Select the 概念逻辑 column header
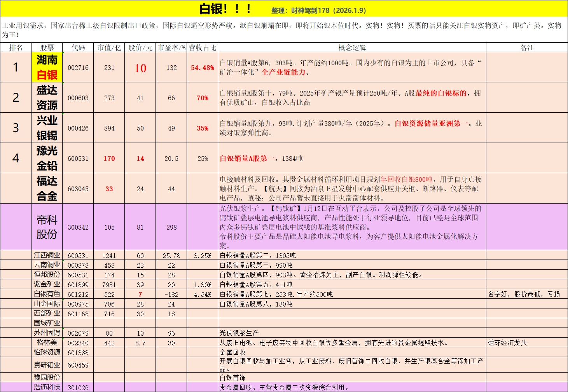 click(352, 47)
